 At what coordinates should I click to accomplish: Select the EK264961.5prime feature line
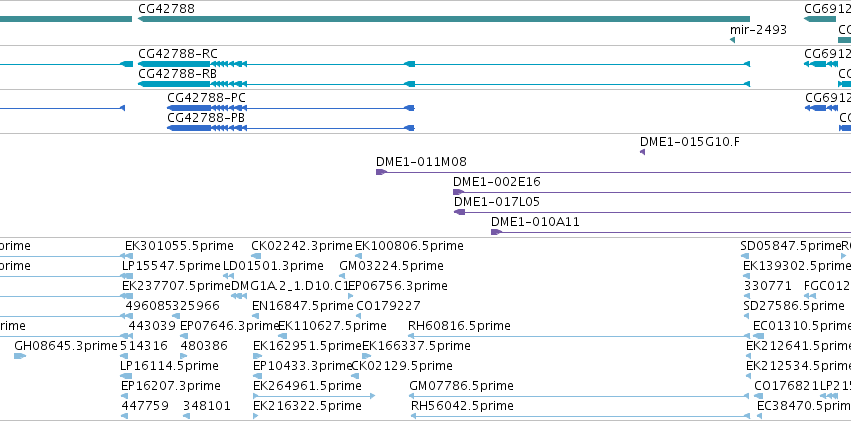(314, 396)
